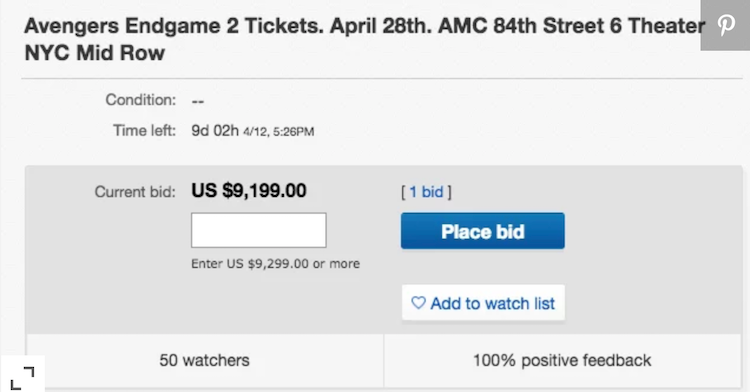This screenshot has height=392, width=750.
Task: Click the Condition label
Action: coord(141,100)
